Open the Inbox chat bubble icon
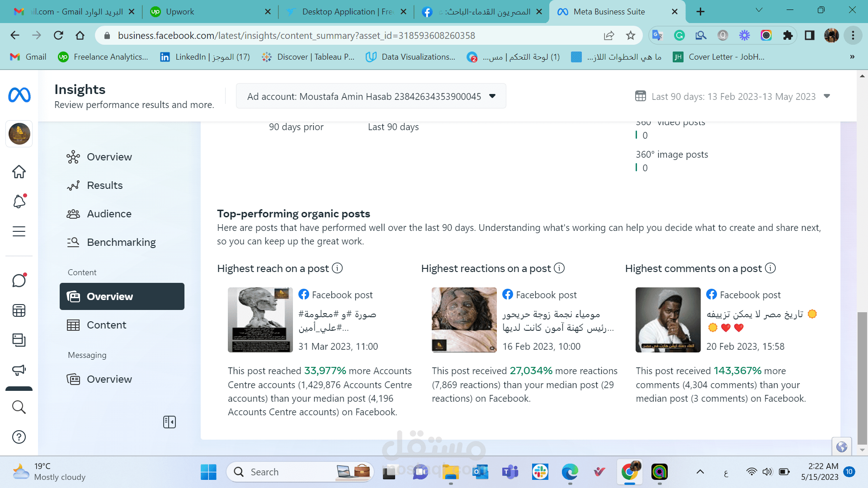 pos(19,281)
